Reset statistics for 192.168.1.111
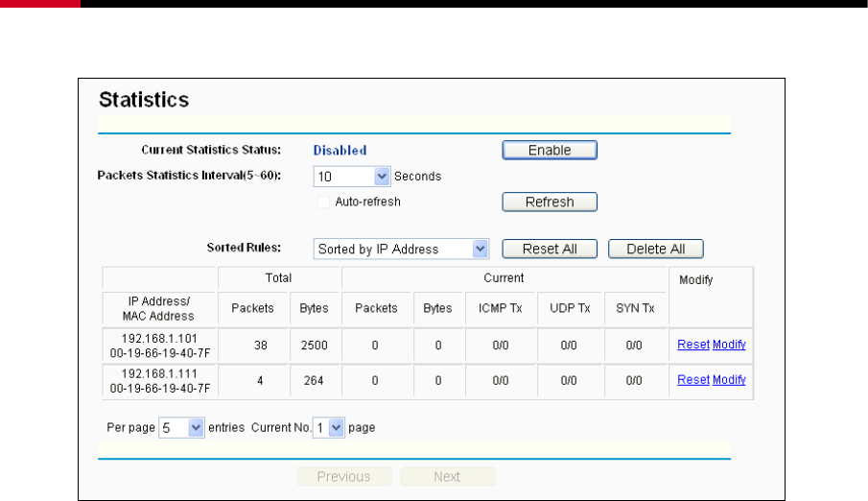 [x=693, y=380]
